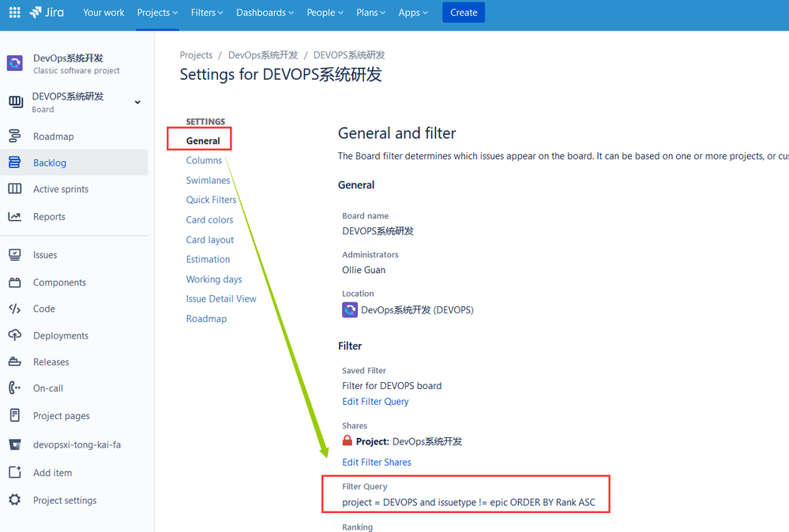
Task: Click the Roadmap sidebar icon
Action: pyautogui.click(x=14, y=136)
